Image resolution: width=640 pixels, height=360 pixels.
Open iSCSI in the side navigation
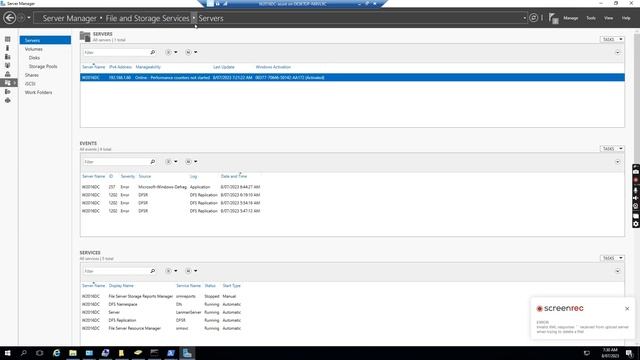(30, 84)
